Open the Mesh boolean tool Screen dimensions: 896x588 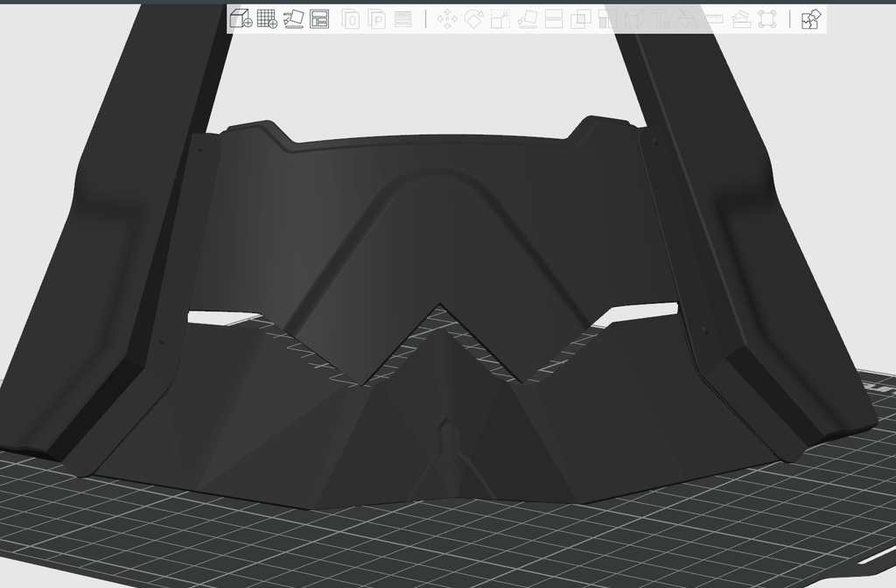[x=581, y=19]
